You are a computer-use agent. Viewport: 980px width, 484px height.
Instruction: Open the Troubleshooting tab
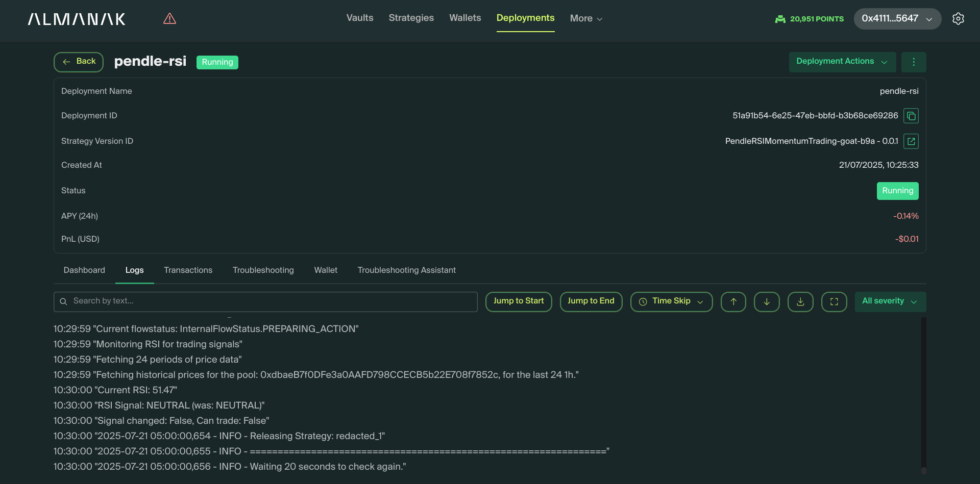click(x=263, y=270)
